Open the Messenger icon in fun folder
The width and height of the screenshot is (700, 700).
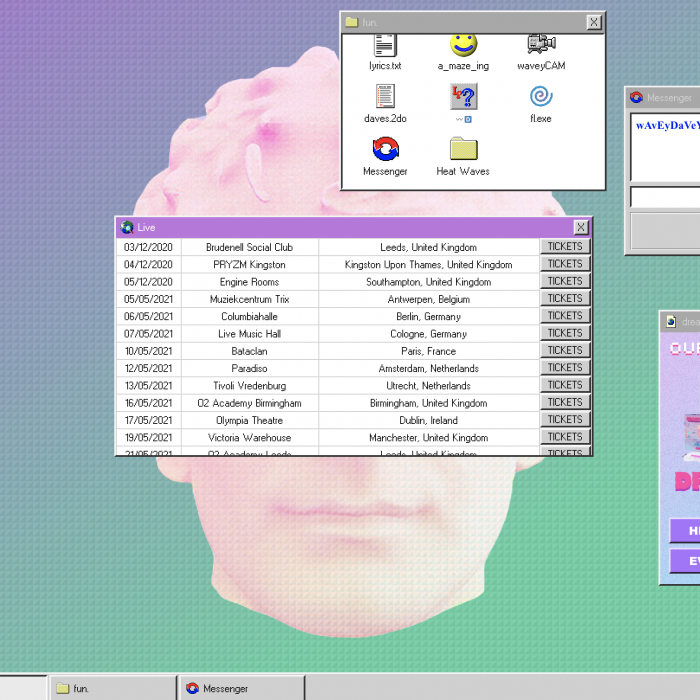click(385, 150)
